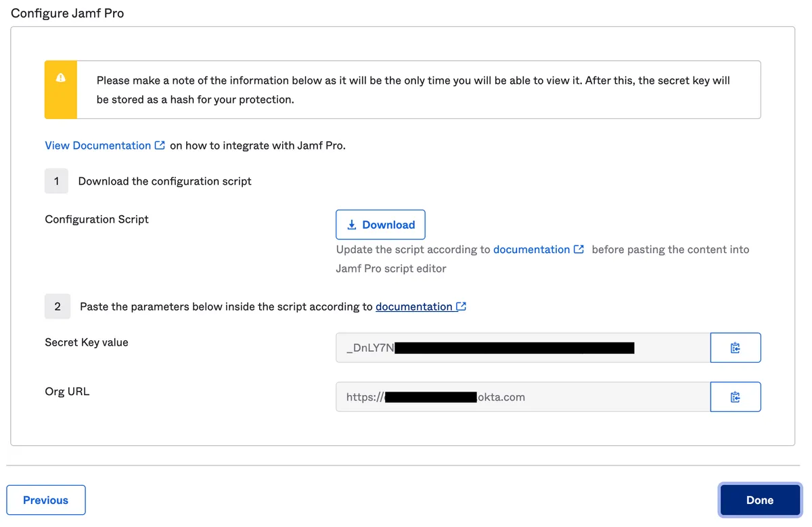This screenshot has width=812, height=527.
Task: Click the Secret Key value label
Action: coord(87,342)
